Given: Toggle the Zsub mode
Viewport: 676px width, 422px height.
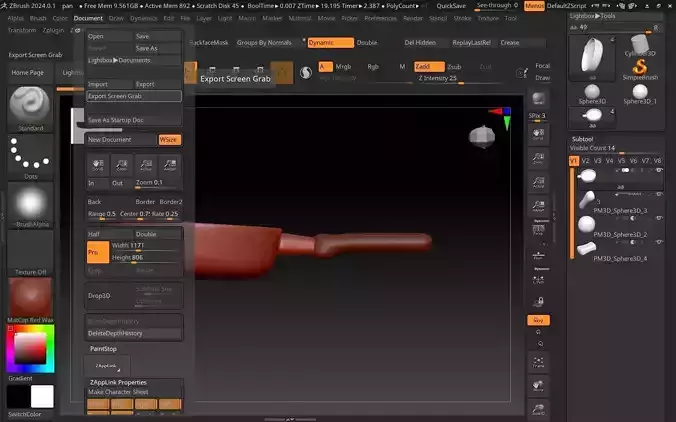Looking at the screenshot, I should tap(454, 66).
